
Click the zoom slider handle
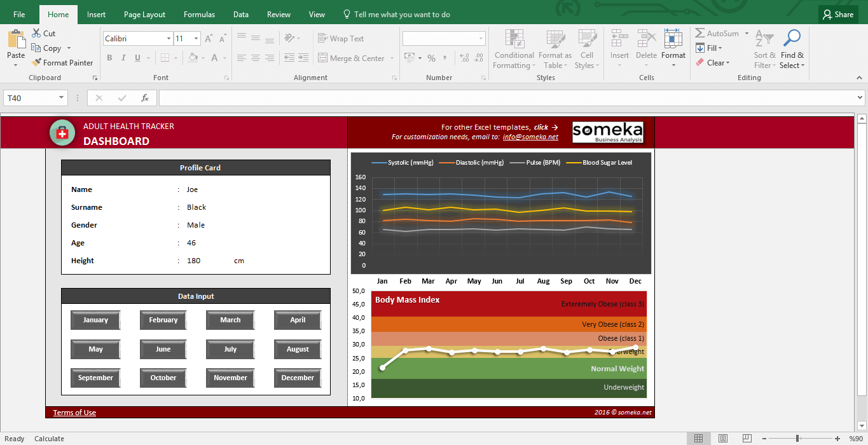click(x=797, y=439)
